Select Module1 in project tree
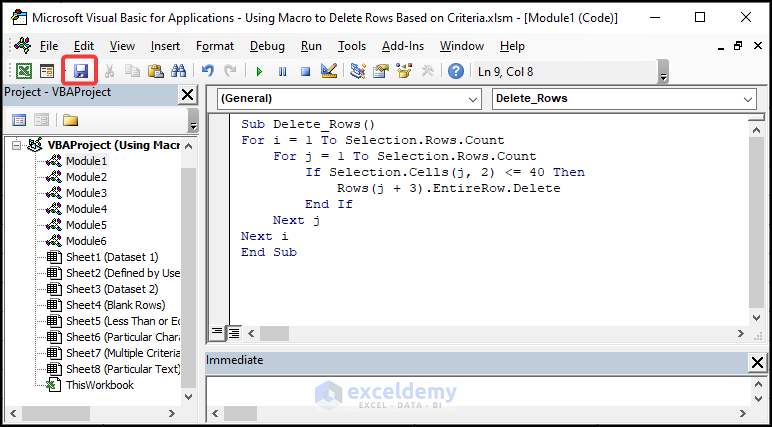 coord(86,161)
